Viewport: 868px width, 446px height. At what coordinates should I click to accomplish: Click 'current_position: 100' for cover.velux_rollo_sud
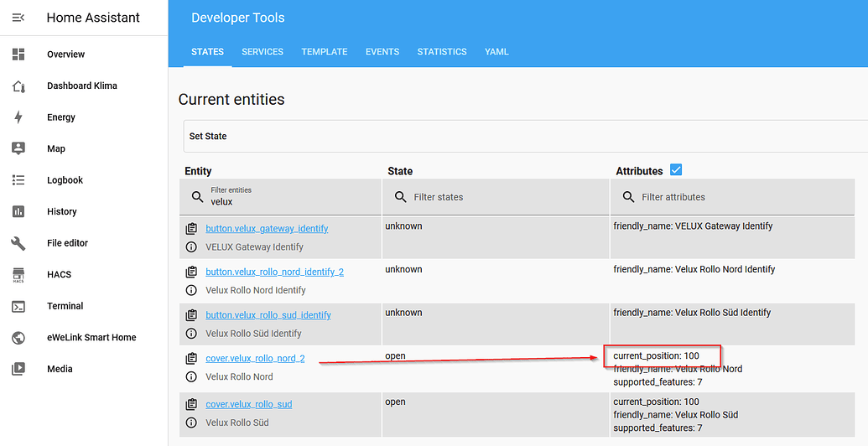pyautogui.click(x=656, y=402)
